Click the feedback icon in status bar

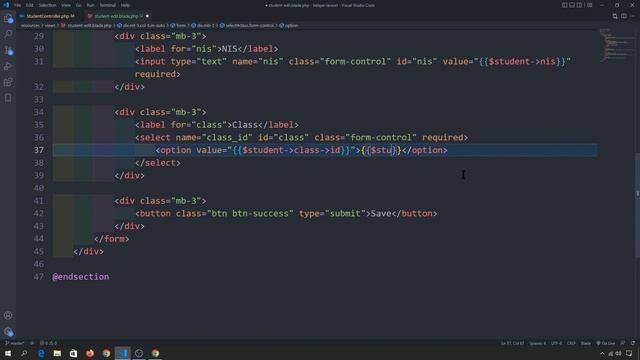[622, 343]
